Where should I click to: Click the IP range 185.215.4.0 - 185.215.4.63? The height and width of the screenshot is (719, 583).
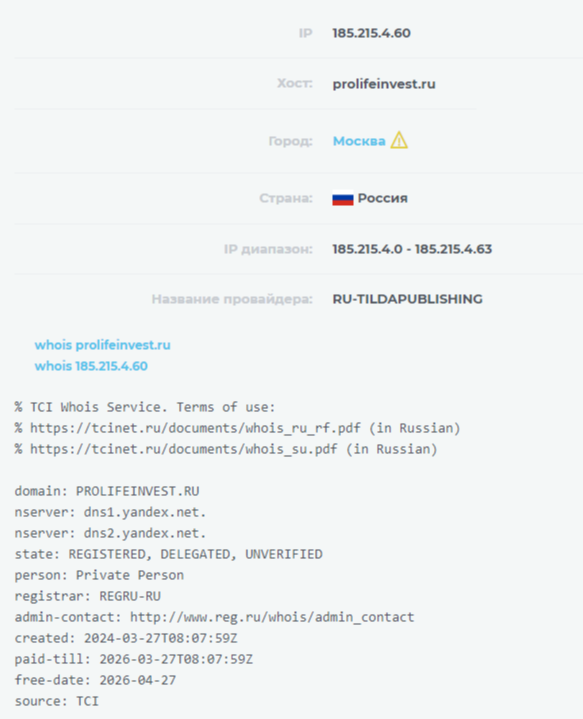pyautogui.click(x=412, y=249)
